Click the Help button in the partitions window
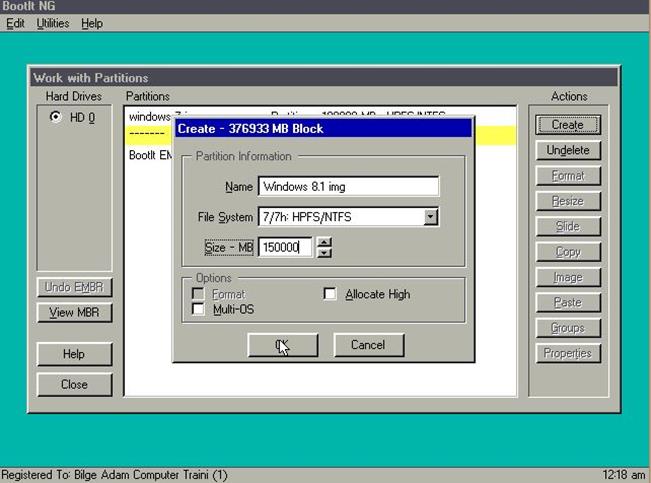The image size is (651, 483). (74, 354)
